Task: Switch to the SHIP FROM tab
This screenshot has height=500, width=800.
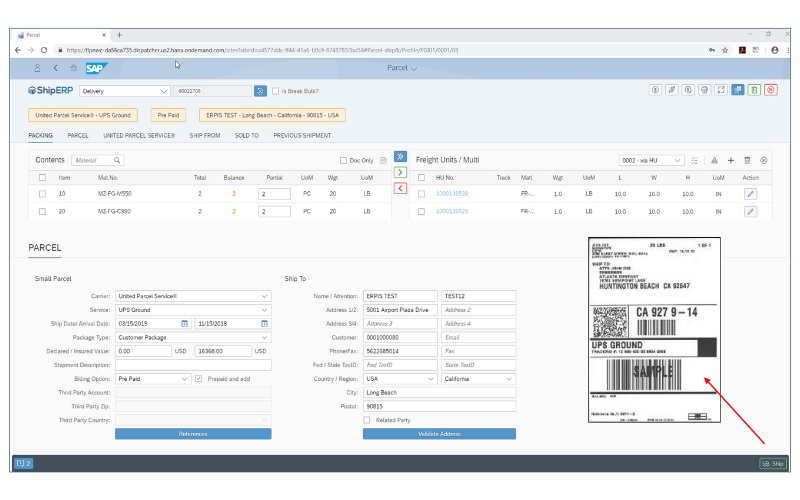Action: pos(205,136)
